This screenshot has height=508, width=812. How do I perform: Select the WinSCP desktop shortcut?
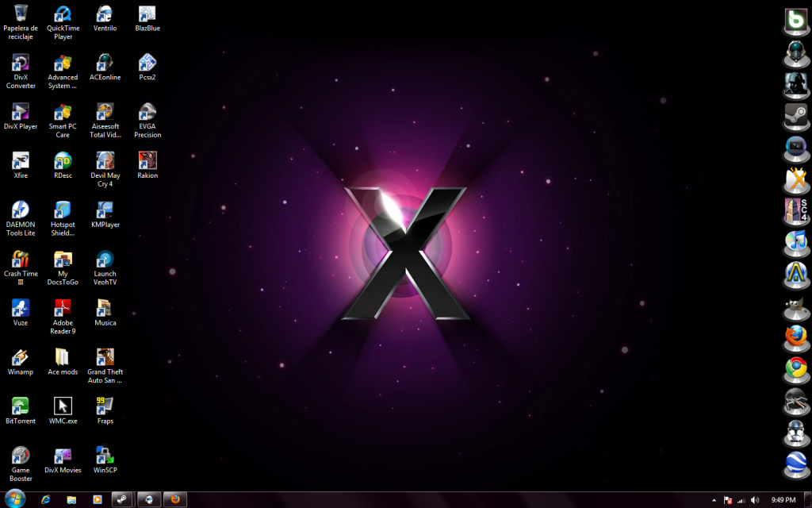tap(105, 460)
